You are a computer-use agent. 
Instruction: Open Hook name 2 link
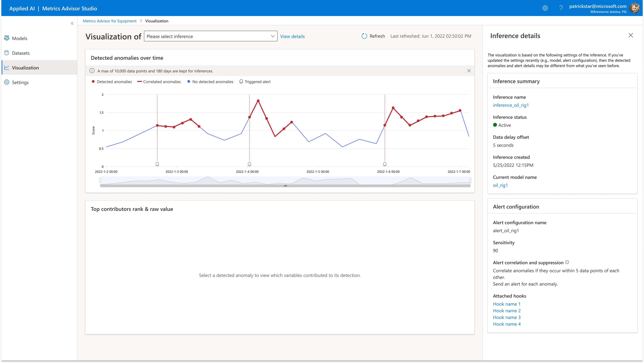(507, 311)
